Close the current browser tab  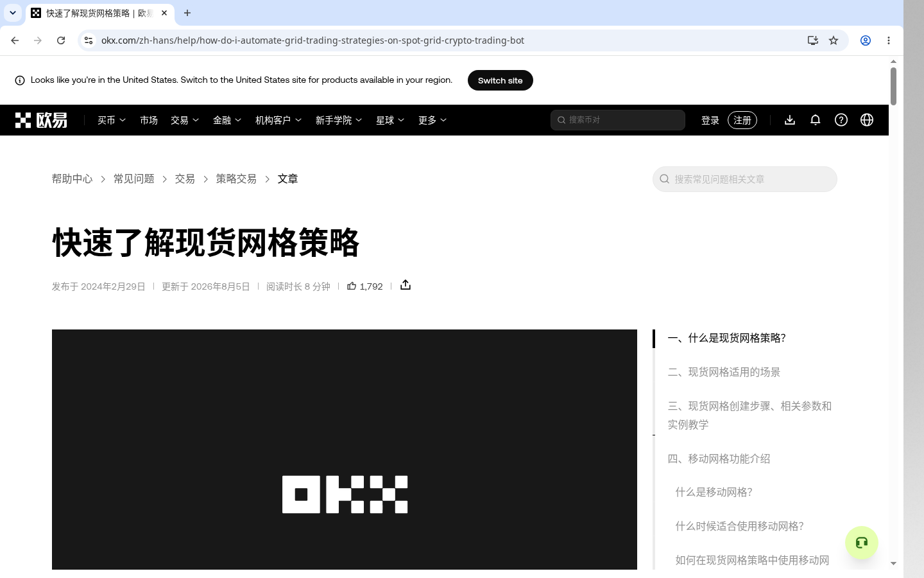pyautogui.click(x=164, y=13)
